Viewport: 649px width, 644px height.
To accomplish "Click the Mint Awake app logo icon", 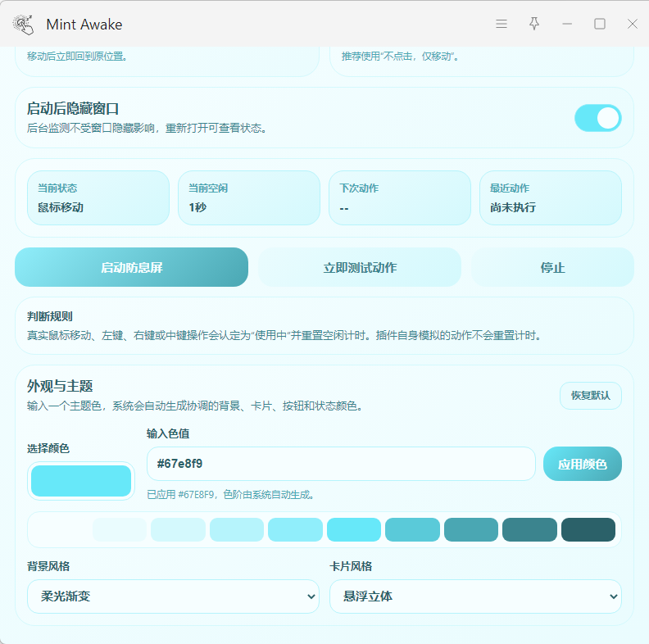I will click(x=23, y=24).
